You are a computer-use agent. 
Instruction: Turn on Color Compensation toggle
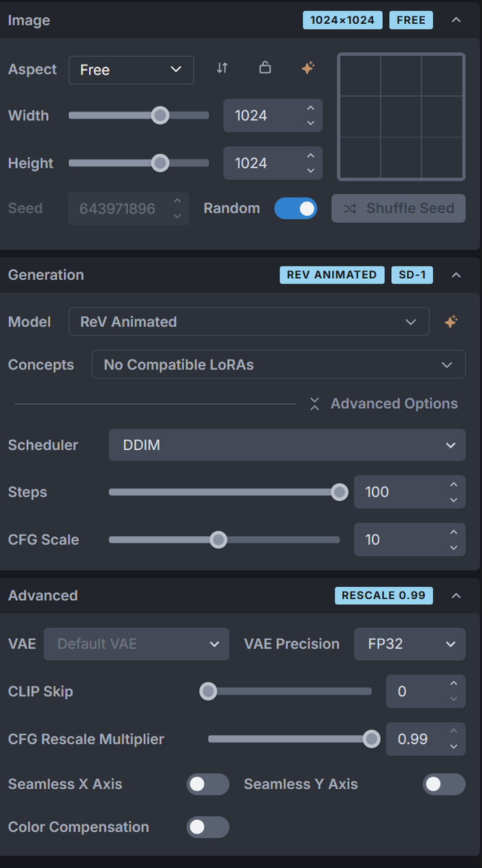207,827
